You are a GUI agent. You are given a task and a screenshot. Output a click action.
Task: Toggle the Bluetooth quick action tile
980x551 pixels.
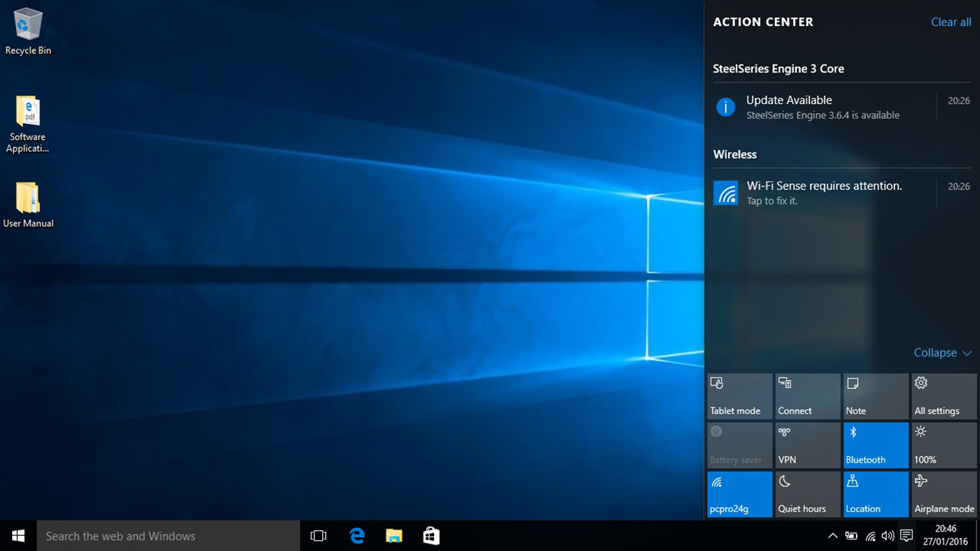click(x=875, y=445)
